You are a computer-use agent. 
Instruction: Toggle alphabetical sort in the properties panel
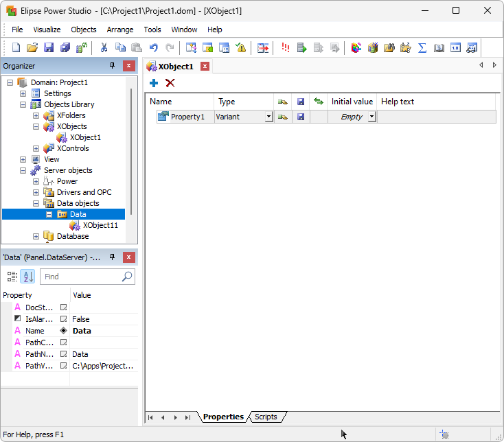point(27,277)
